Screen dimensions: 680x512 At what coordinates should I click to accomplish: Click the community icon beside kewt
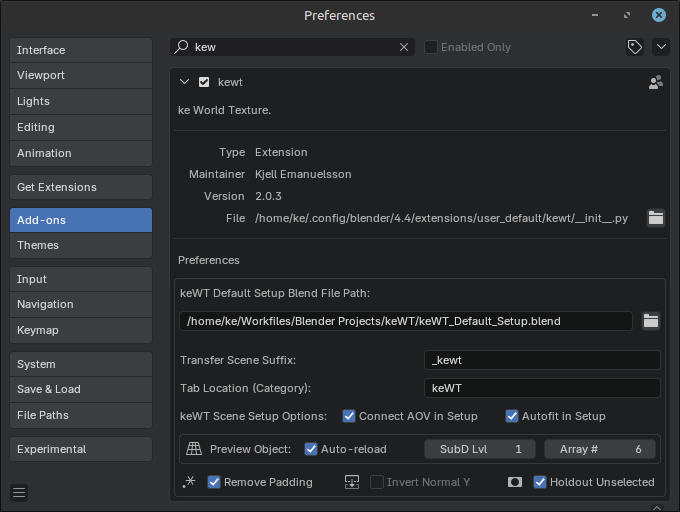655,83
